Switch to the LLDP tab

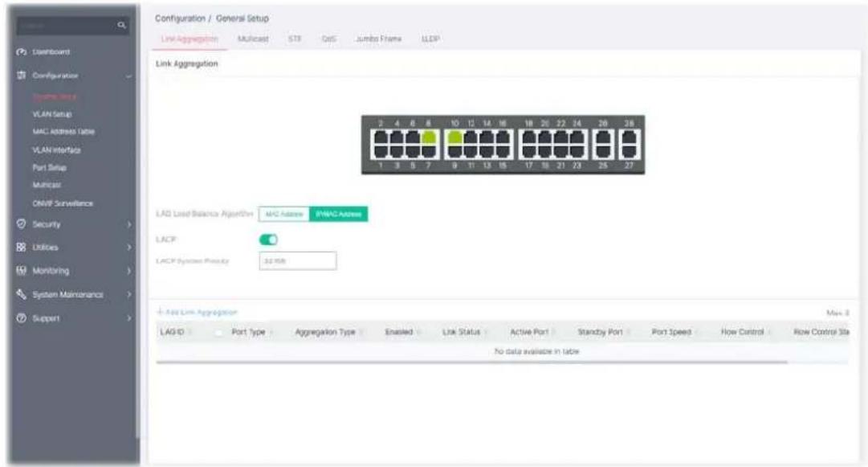[x=430, y=39]
